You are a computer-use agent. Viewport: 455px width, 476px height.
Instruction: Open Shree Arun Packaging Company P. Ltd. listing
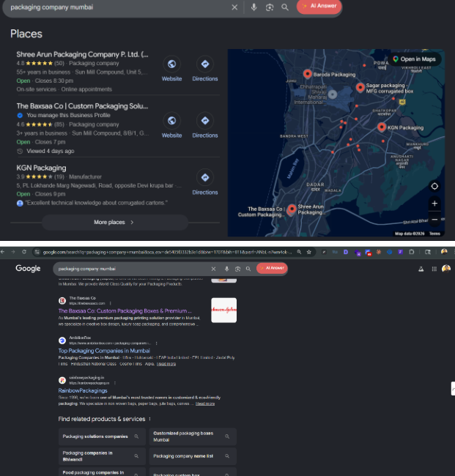pyautogui.click(x=82, y=54)
